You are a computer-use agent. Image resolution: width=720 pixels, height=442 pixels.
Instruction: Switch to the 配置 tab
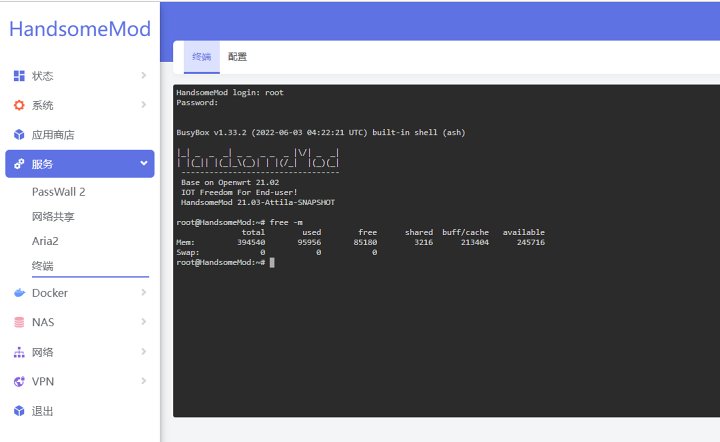tap(237, 57)
